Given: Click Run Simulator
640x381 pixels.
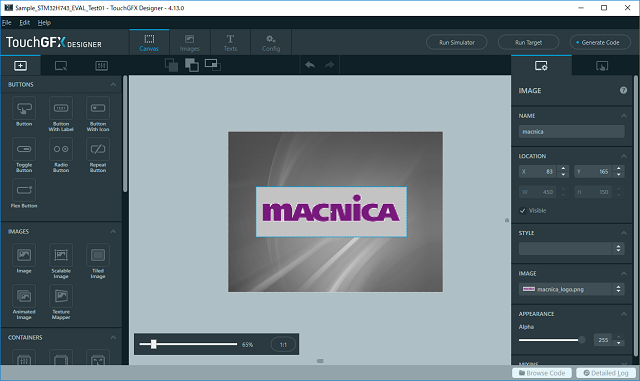Looking at the screenshot, I should pos(457,42).
